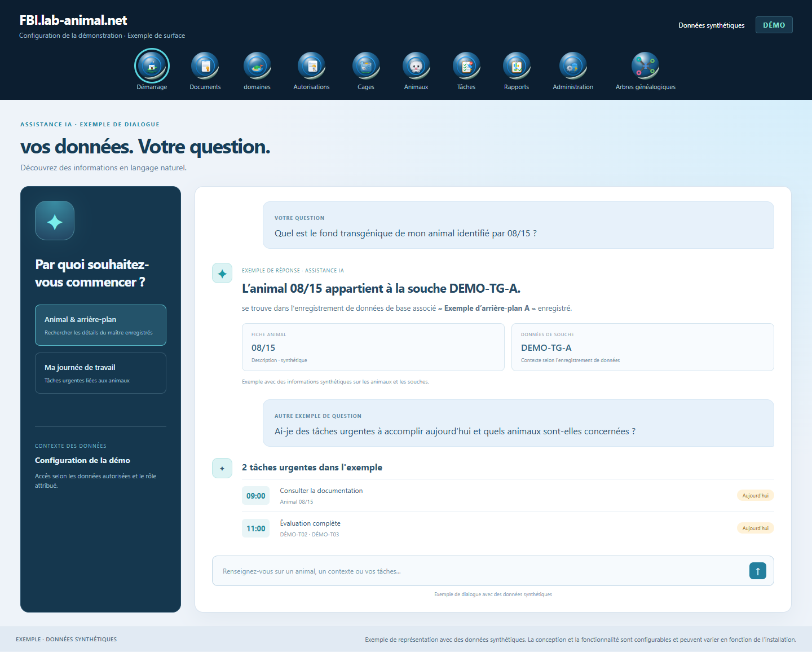The width and height of the screenshot is (812, 652).
Task: Select the Tâches icon
Action: tap(466, 65)
